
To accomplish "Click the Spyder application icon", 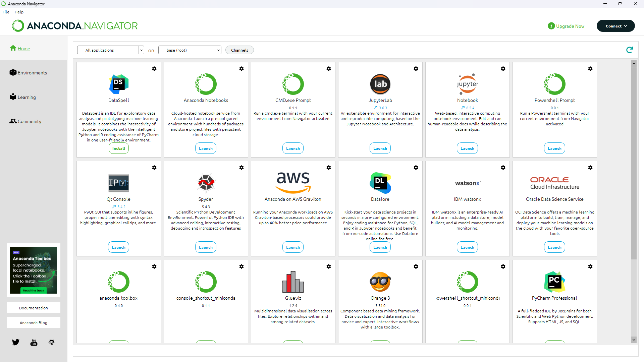I will tap(206, 182).
